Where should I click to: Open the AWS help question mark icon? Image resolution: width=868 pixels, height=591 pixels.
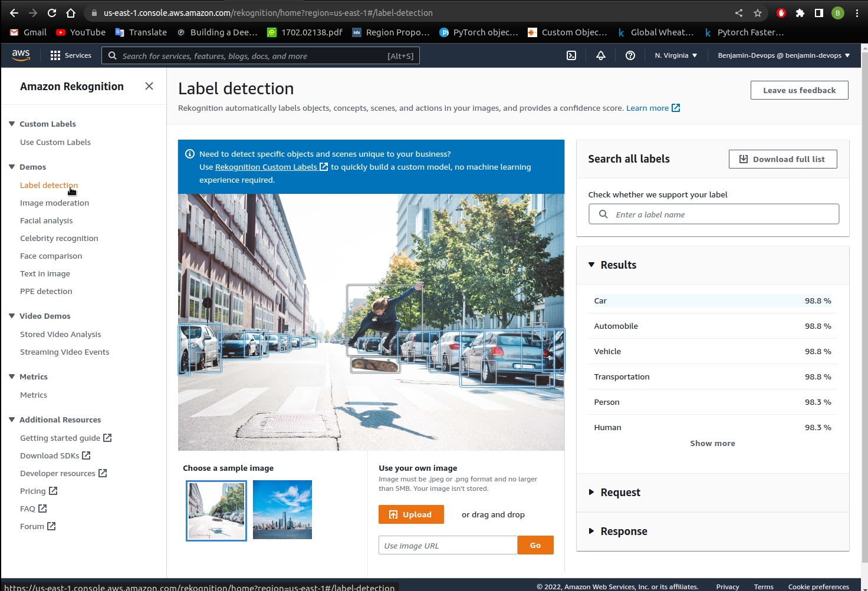tap(630, 55)
